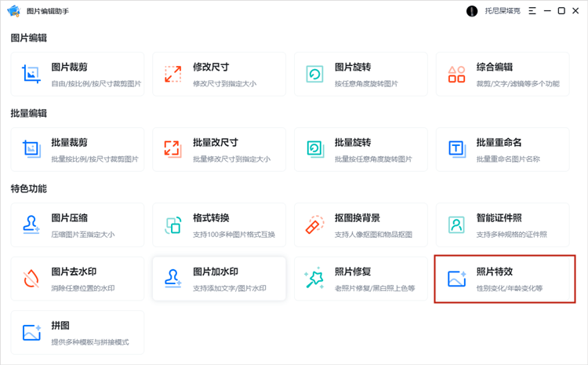The width and height of the screenshot is (588, 365).
Task: Open 综合编辑 comprehensive editing icon
Action: click(x=456, y=75)
